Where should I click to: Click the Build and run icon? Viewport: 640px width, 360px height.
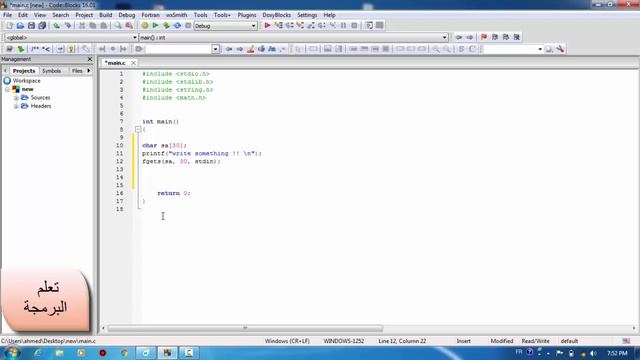166,26
